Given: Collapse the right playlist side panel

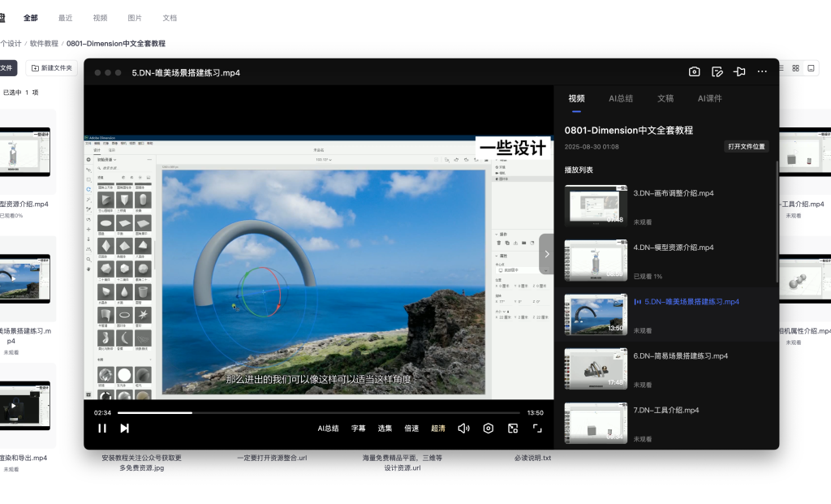Looking at the screenshot, I should 546,254.
